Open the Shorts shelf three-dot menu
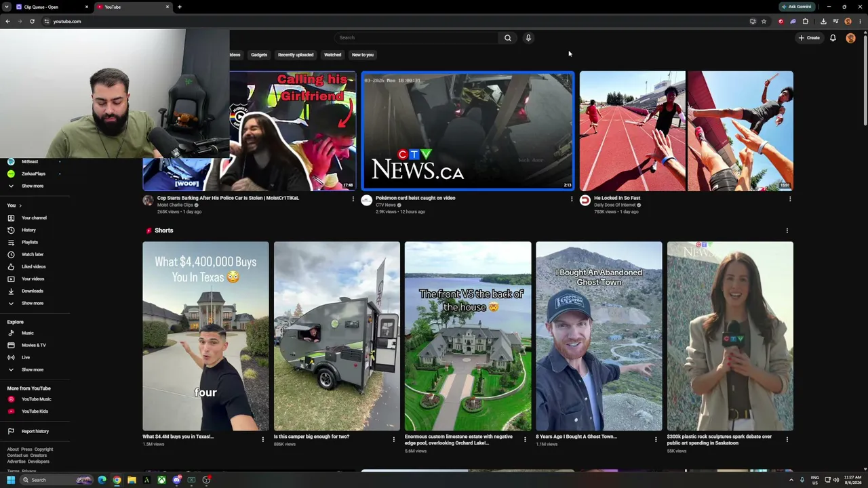The width and height of the screenshot is (868, 488). (787, 230)
